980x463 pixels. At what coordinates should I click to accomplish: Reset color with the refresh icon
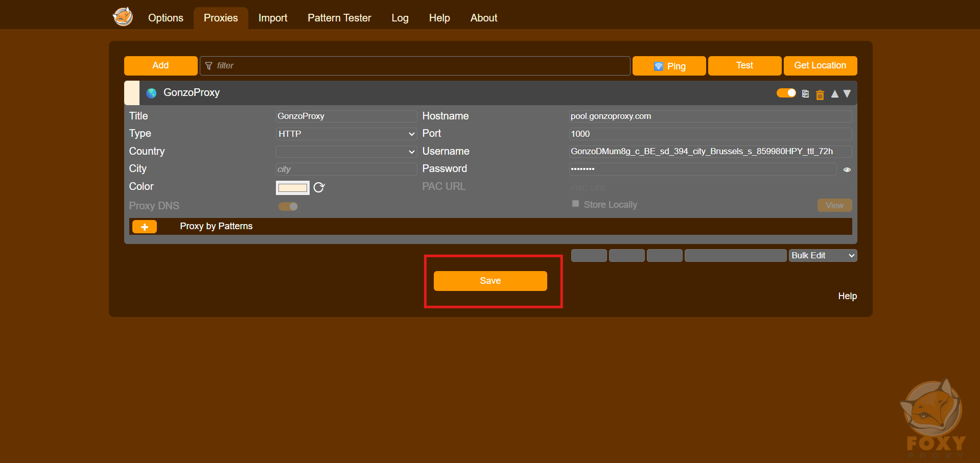(319, 187)
